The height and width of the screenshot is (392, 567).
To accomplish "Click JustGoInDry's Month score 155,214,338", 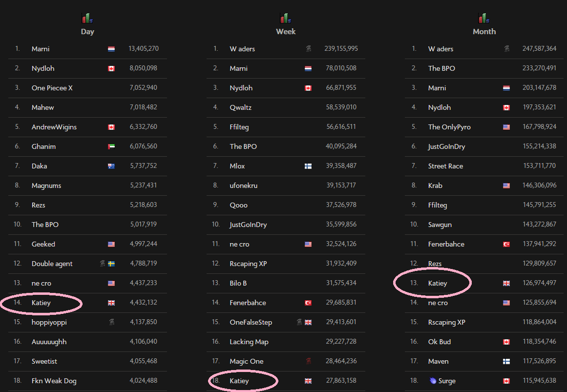I will pyautogui.click(x=539, y=146).
